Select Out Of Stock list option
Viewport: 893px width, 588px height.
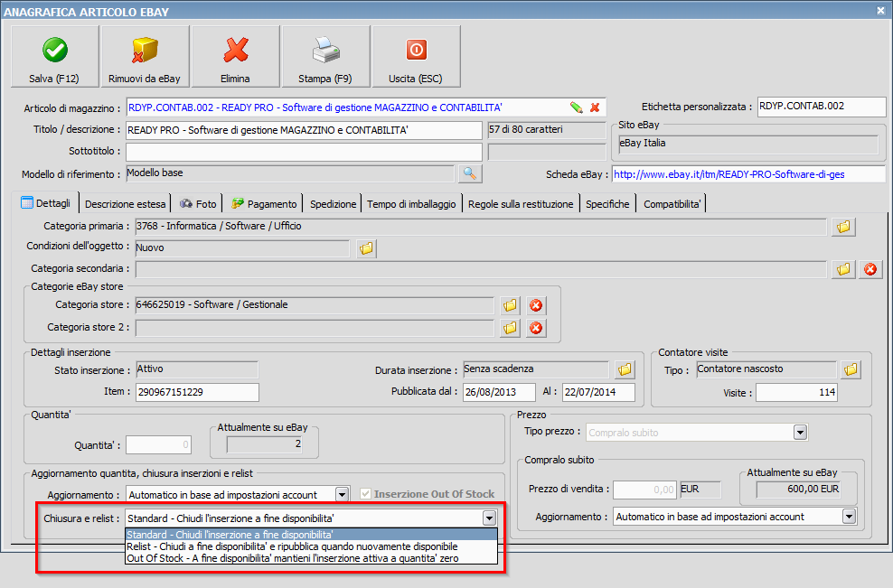(x=311, y=558)
